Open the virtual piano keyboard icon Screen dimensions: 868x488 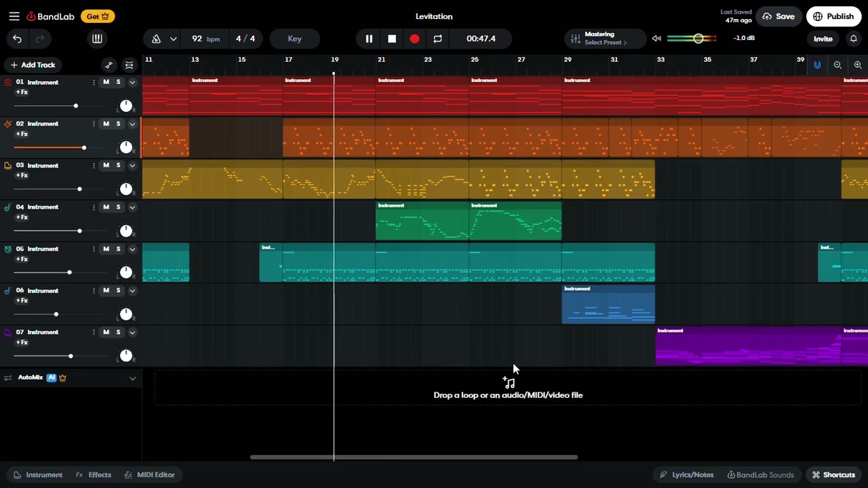97,39
